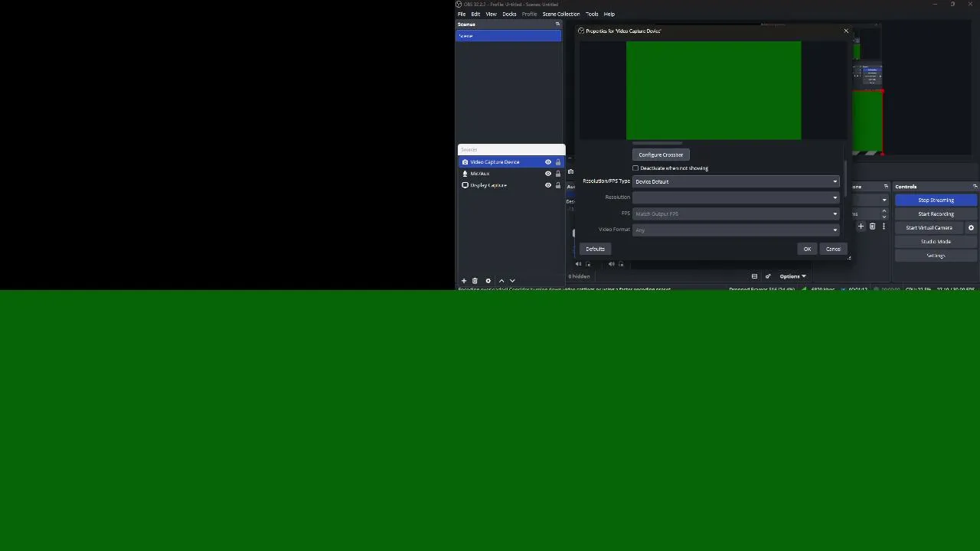Click Configure Crossbar button
This screenshot has width=980, height=551.
click(x=661, y=155)
